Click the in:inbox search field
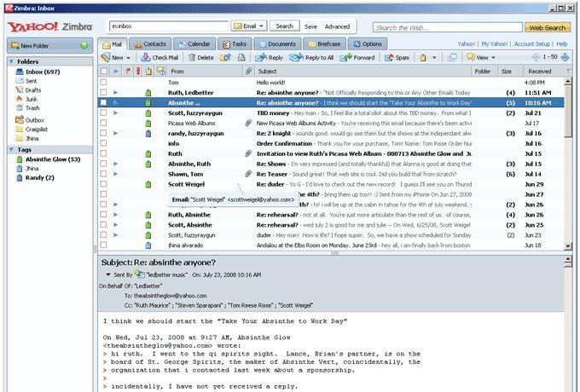The width and height of the screenshot is (580, 392). pyautogui.click(x=169, y=26)
